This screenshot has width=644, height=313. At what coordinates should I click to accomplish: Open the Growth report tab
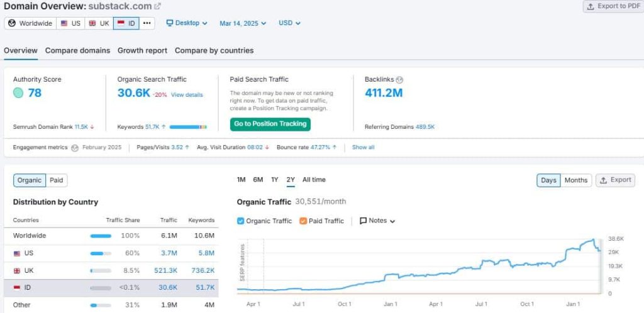pos(142,50)
